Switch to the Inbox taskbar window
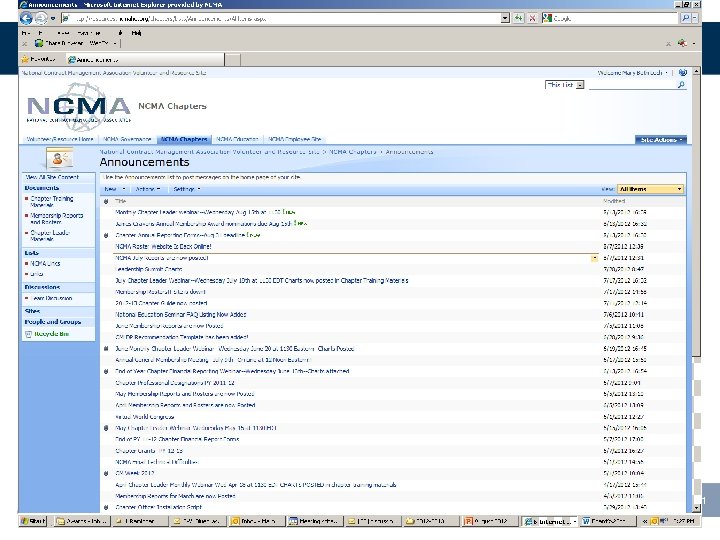 click(x=255, y=521)
